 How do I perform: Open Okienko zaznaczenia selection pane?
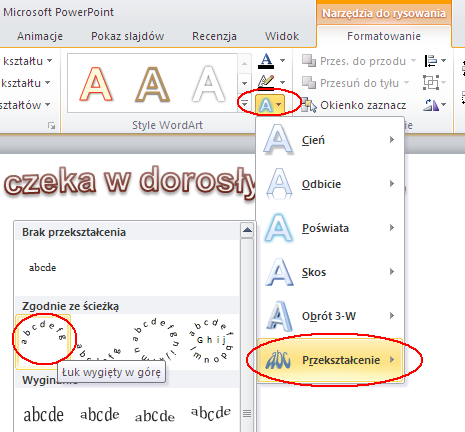point(353,105)
